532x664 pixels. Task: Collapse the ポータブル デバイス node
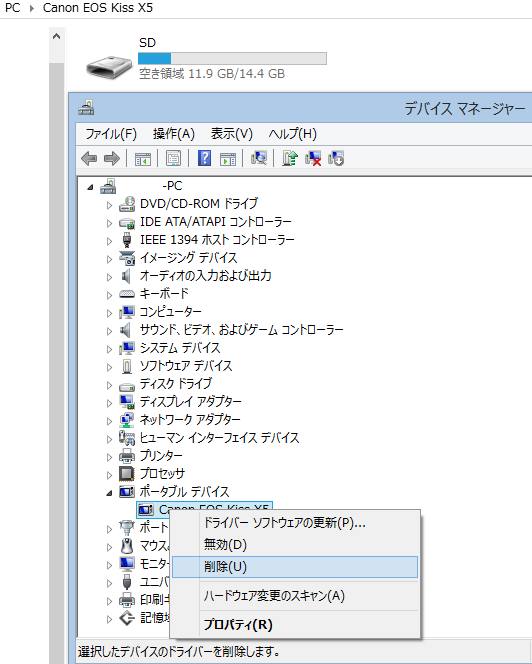pos(109,493)
